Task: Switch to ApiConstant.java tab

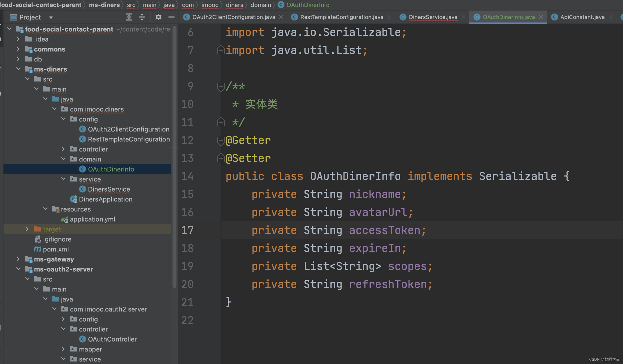Action: (x=582, y=17)
